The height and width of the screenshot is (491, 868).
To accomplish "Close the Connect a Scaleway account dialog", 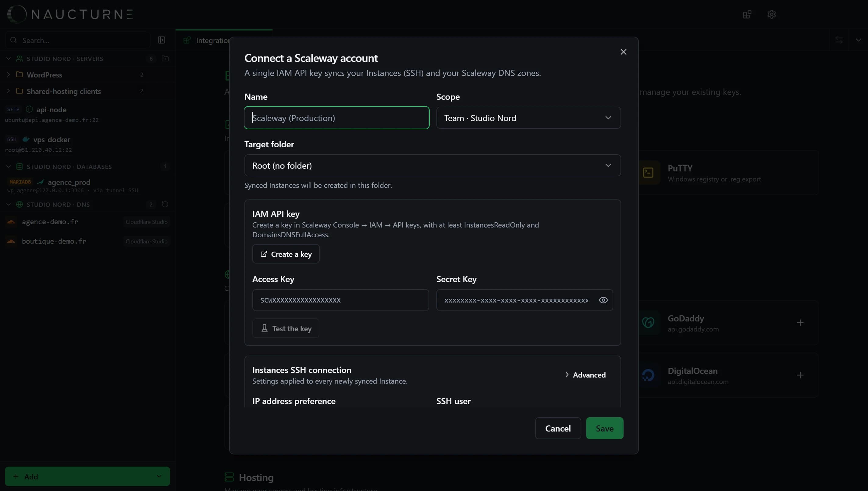I will (x=623, y=52).
